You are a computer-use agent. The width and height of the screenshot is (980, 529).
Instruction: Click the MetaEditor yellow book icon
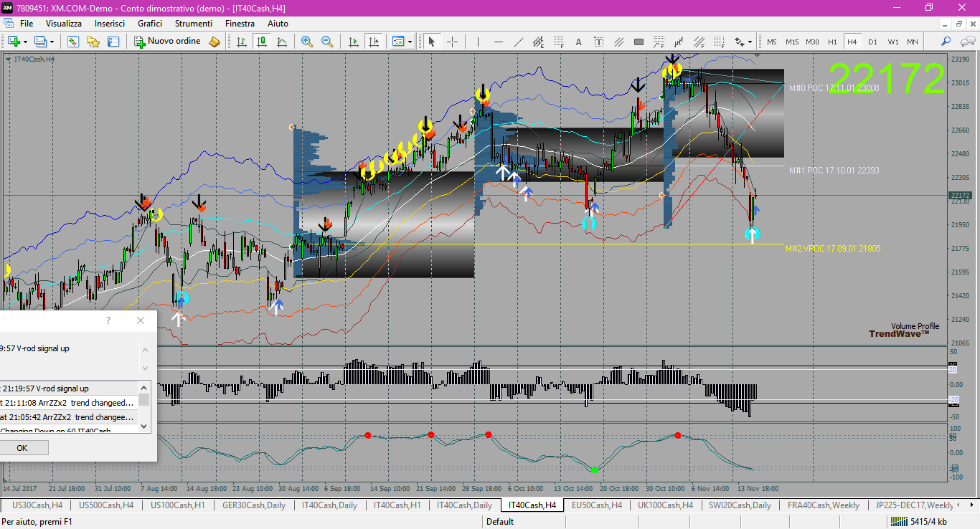click(x=214, y=42)
